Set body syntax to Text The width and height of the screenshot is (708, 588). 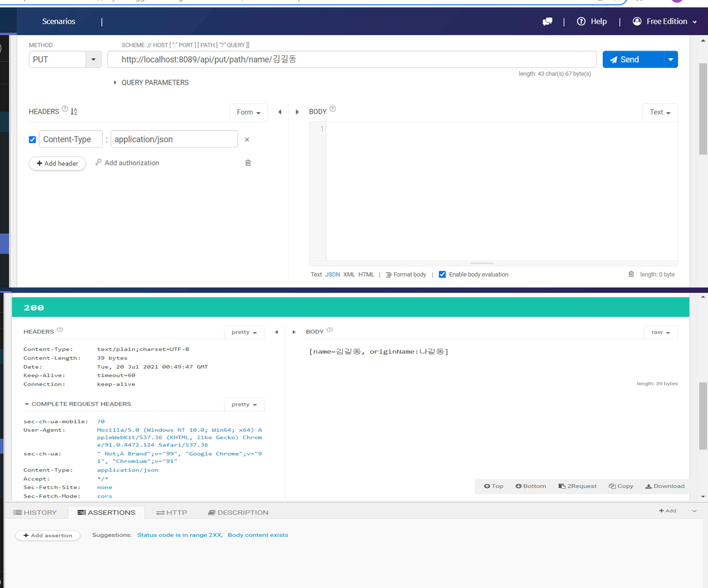point(316,275)
